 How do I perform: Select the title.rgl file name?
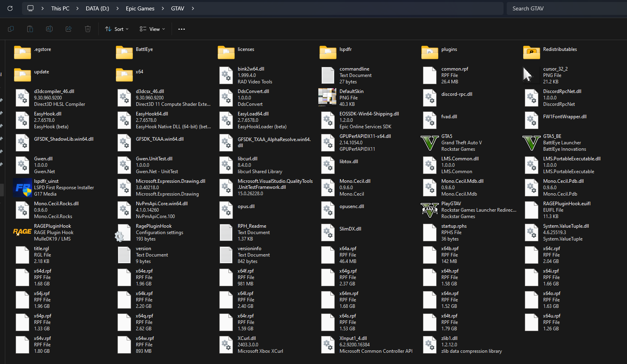pos(41,249)
